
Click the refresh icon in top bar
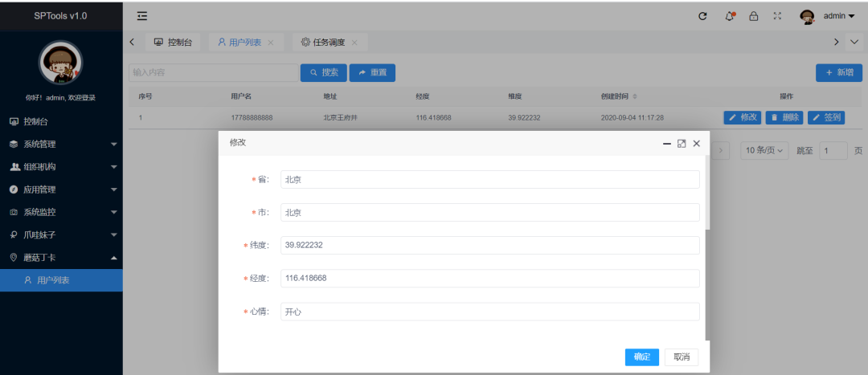[702, 16]
